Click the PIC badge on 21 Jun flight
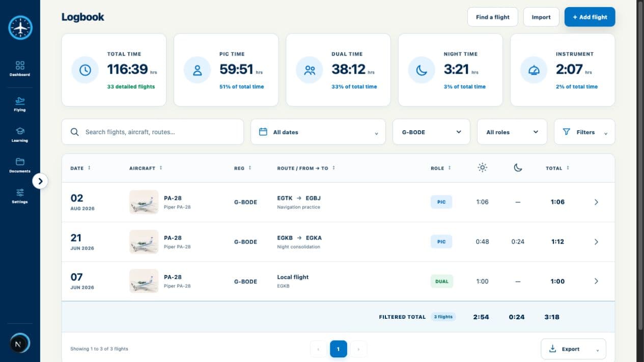644x362 pixels. click(x=441, y=242)
